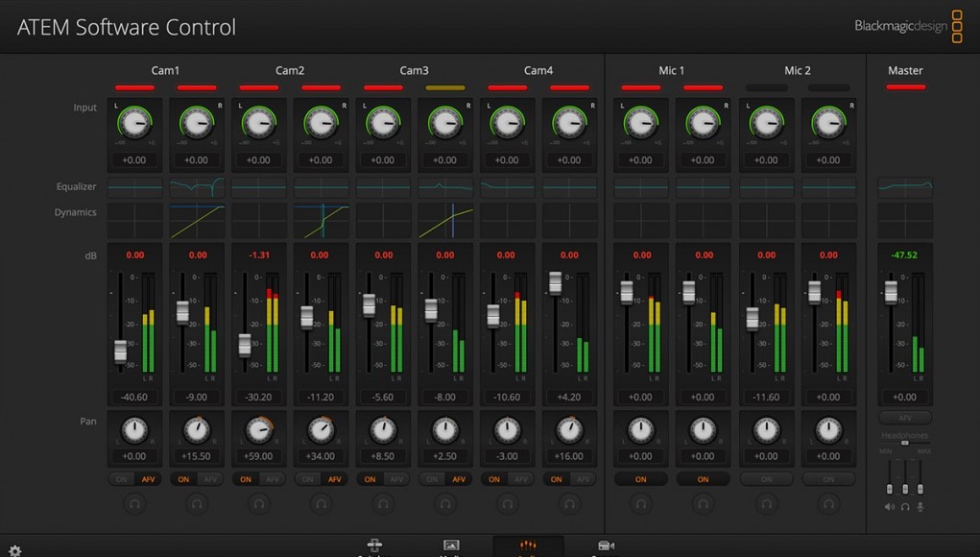Click the Master AFV button

coord(905,418)
